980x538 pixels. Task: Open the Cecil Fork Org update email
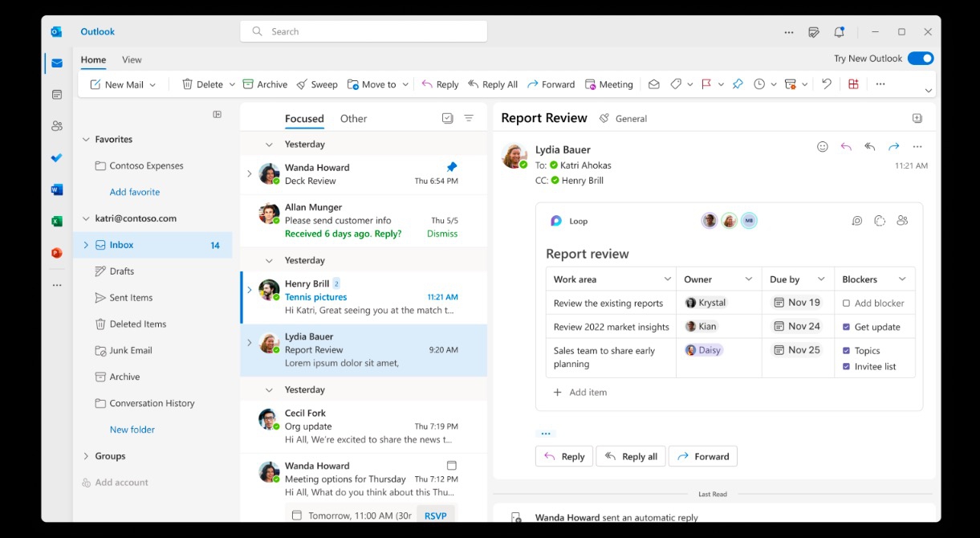[x=364, y=426]
